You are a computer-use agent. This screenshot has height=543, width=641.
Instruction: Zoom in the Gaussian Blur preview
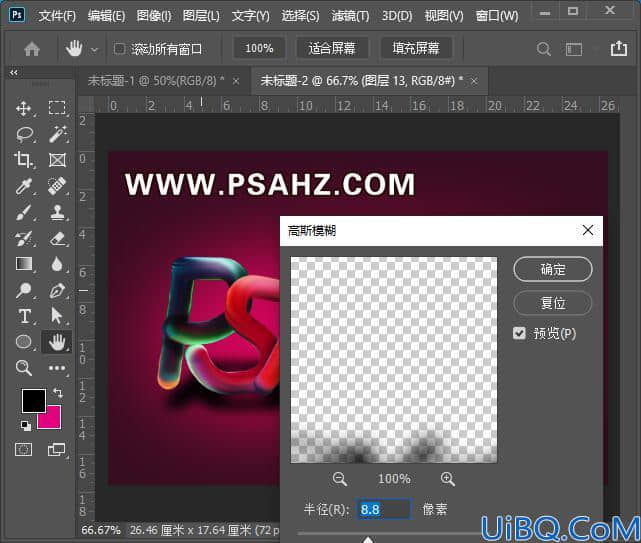coord(448,479)
